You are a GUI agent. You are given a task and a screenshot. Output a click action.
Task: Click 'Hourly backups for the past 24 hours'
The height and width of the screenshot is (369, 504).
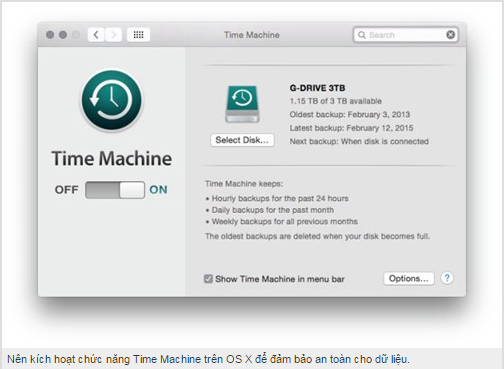point(280,199)
